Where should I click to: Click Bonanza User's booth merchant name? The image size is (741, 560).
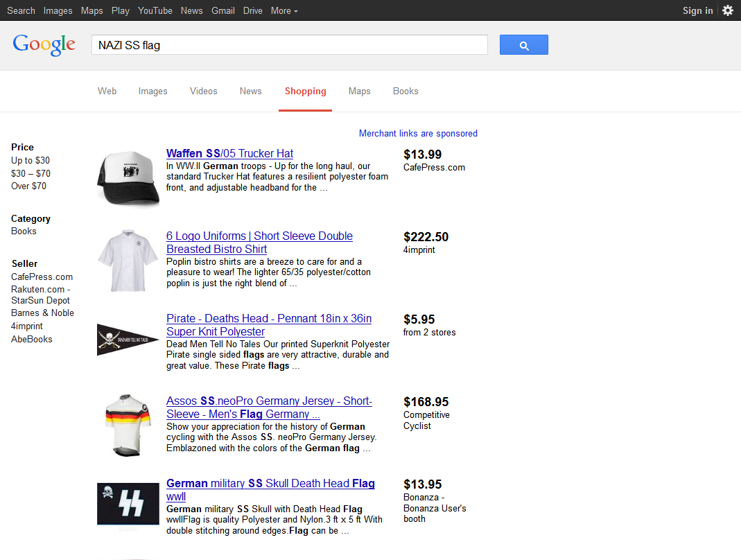pos(435,508)
